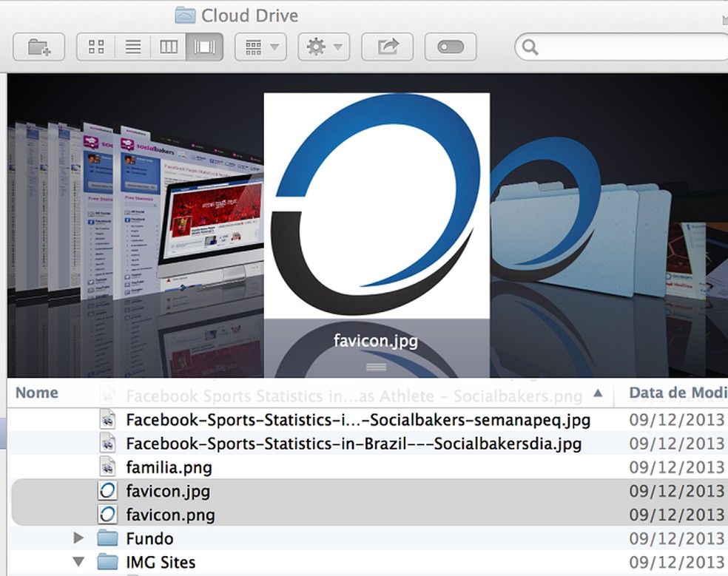
Task: Click the Cover Flow resize handle
Action: click(376, 367)
